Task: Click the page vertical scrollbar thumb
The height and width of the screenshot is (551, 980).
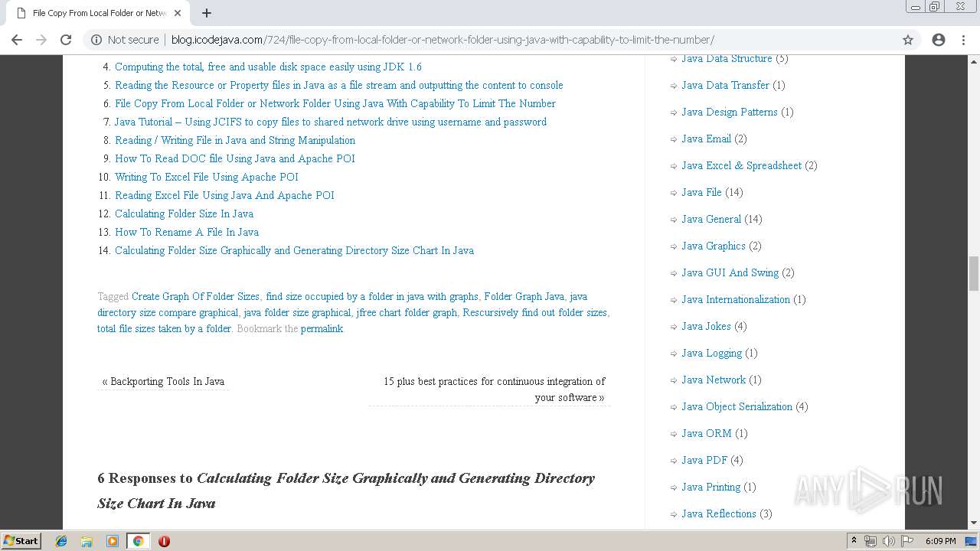Action: (x=974, y=274)
